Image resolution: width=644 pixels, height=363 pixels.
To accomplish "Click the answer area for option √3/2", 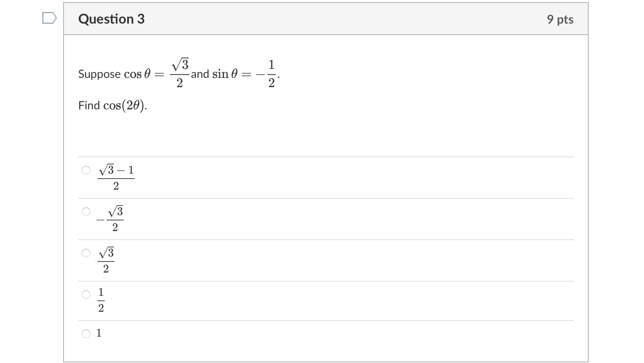I will point(106,259).
